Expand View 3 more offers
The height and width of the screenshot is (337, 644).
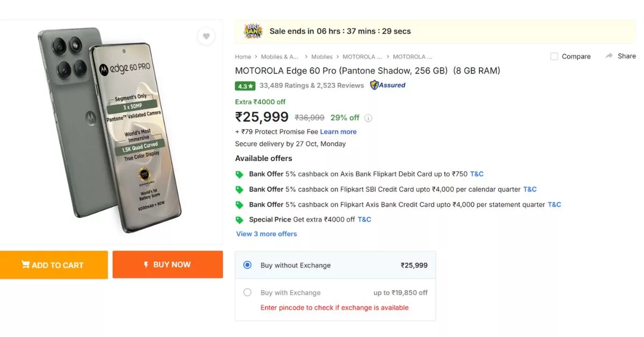coord(266,233)
